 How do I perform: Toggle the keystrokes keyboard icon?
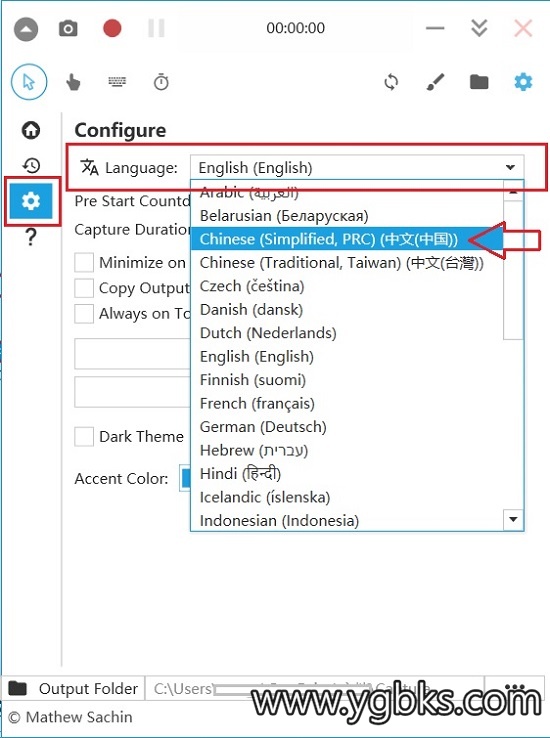117,82
